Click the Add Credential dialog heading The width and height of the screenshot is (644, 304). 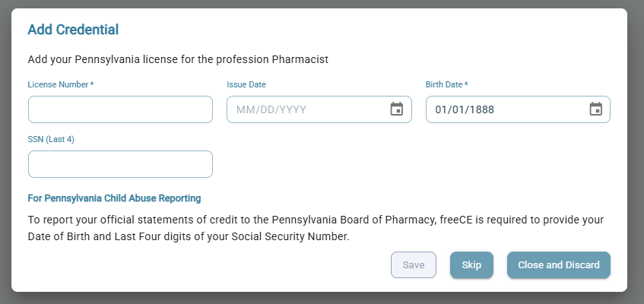[73, 30]
